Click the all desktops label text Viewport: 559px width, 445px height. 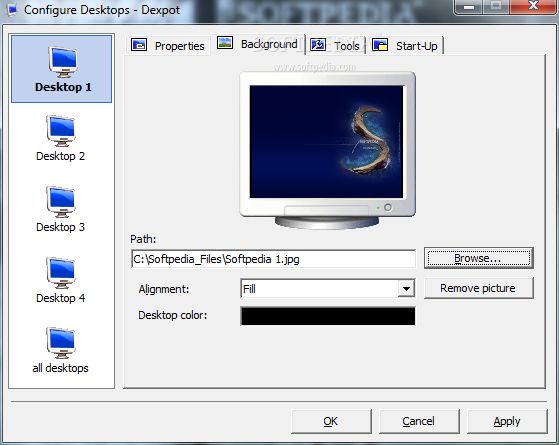click(61, 368)
